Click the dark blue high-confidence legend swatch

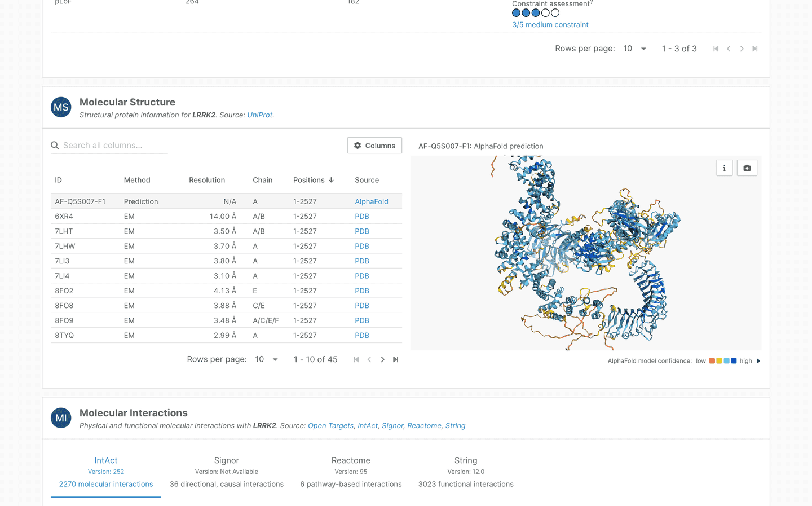click(x=734, y=361)
